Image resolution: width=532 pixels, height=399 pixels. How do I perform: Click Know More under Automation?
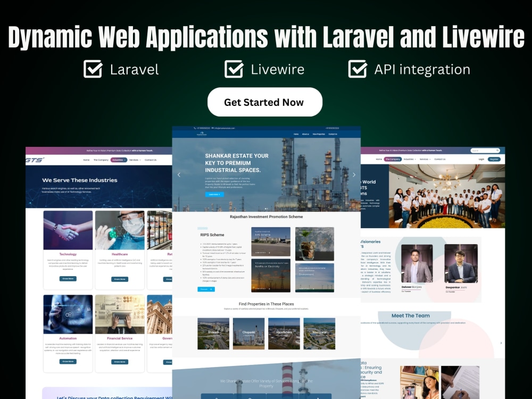tap(68, 361)
